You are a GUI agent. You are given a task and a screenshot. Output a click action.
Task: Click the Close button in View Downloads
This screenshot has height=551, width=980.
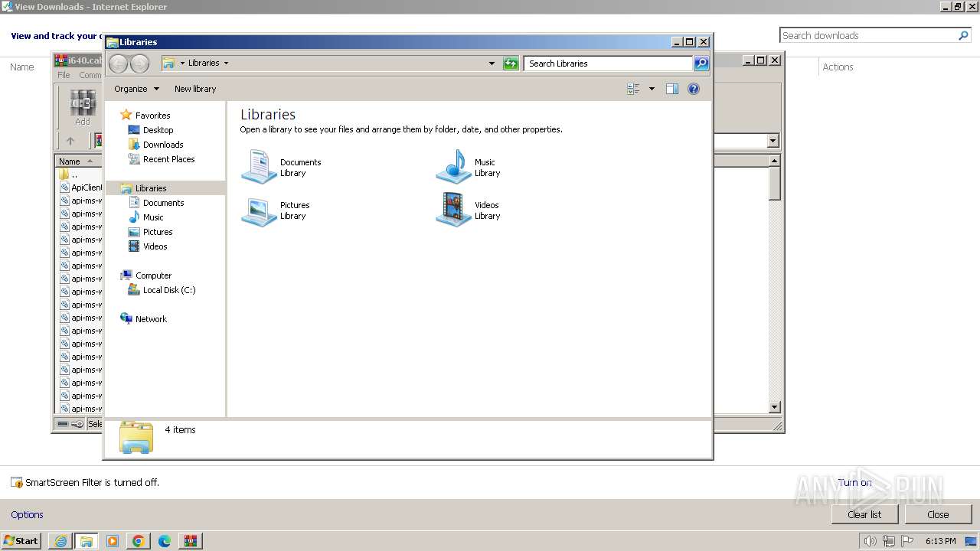pyautogui.click(x=938, y=514)
